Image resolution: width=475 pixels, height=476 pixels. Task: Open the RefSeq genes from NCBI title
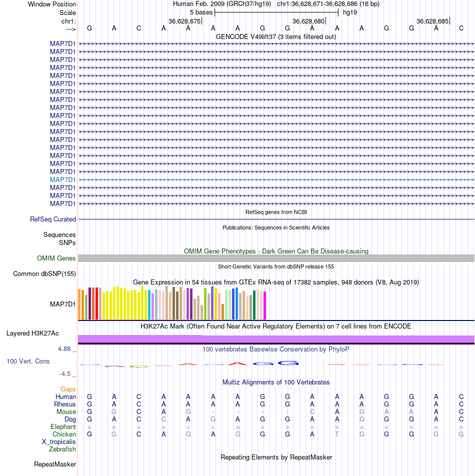[x=276, y=212]
